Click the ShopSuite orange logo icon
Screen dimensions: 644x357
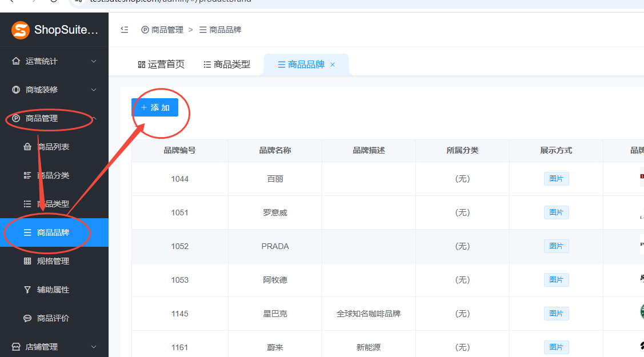pos(21,30)
